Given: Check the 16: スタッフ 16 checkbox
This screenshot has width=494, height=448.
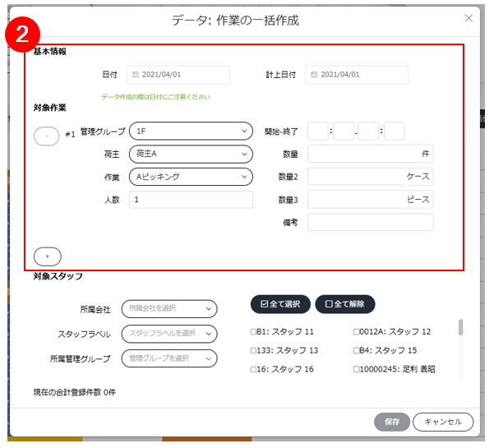Looking at the screenshot, I should (253, 369).
